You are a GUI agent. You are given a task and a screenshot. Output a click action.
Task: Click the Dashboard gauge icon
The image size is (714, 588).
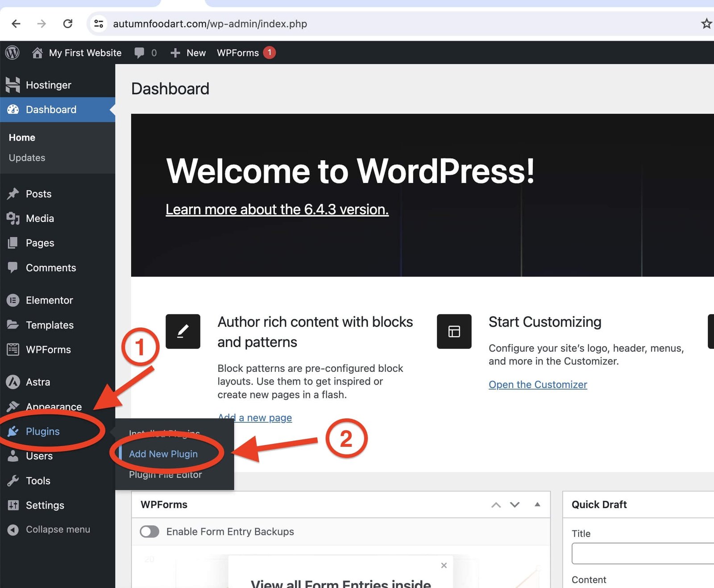click(13, 109)
